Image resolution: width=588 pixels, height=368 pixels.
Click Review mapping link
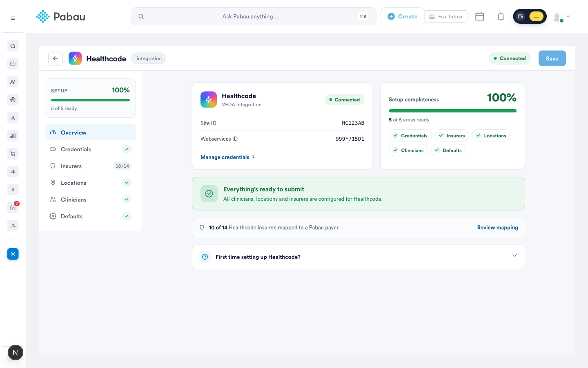[x=497, y=227]
